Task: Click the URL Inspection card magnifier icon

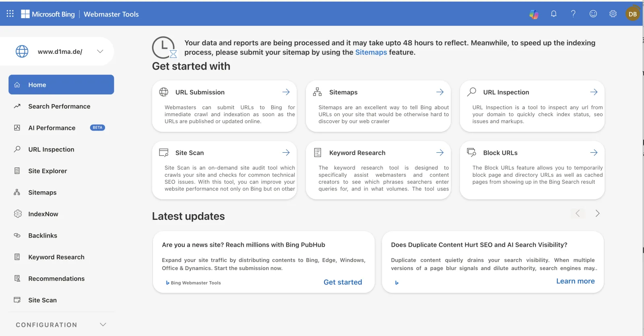Action: pos(471,92)
